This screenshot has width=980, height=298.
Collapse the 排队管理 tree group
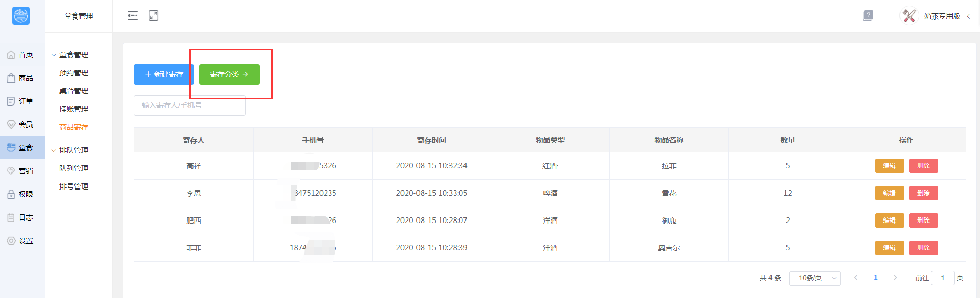[54, 150]
